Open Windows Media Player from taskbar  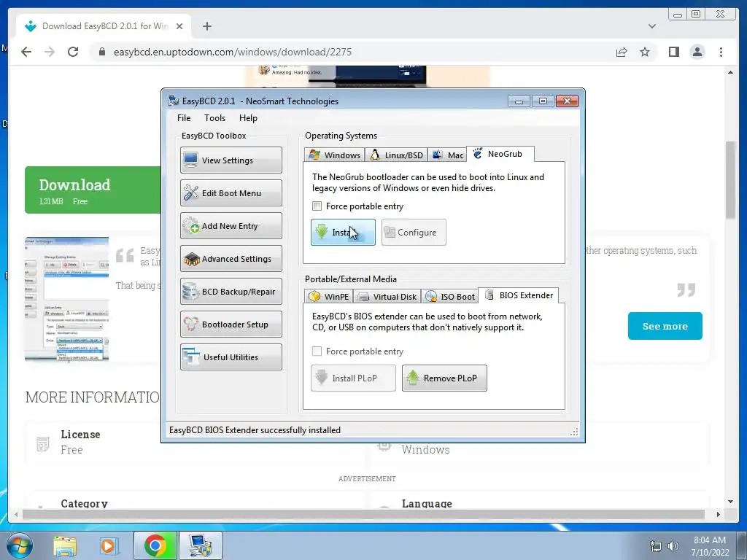coord(108,546)
